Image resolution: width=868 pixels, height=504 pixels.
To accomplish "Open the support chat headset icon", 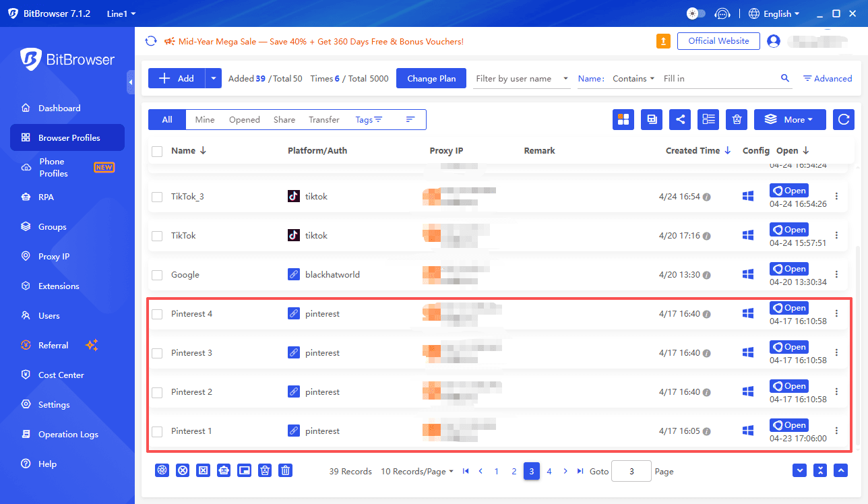I will coord(722,13).
